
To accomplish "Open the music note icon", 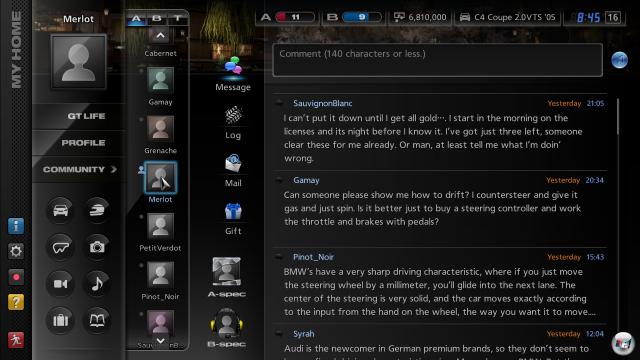I will (x=97, y=283).
